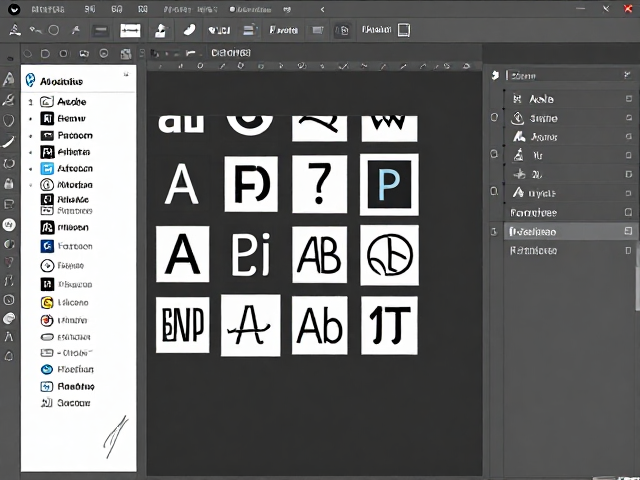Toggle the checkbox on second right panel row
The height and width of the screenshot is (480, 640).
629,118
